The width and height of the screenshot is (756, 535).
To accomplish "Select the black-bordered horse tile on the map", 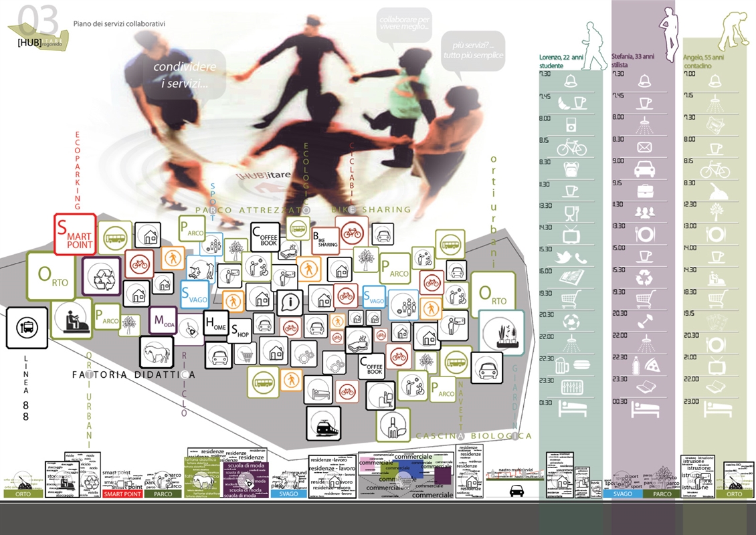I will (x=157, y=352).
